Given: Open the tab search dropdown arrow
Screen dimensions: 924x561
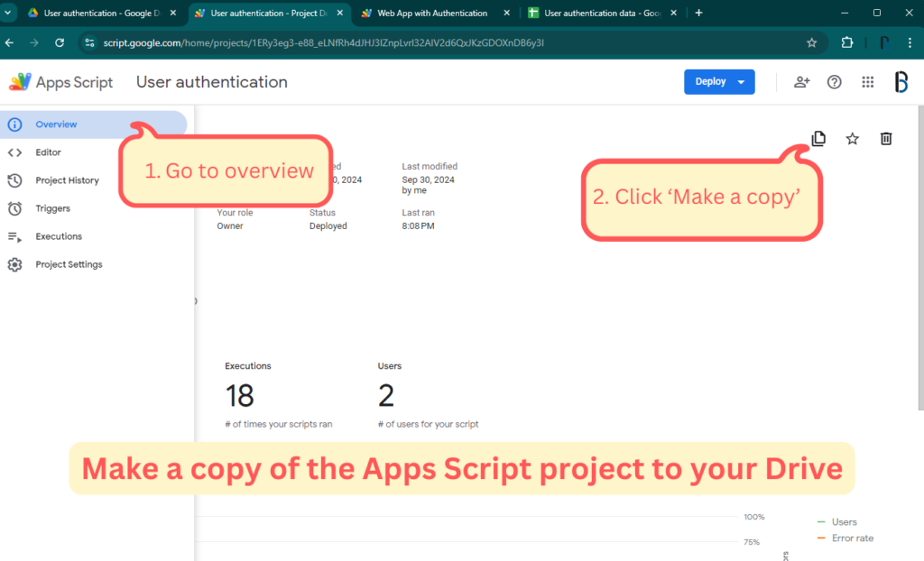Looking at the screenshot, I should pyautogui.click(x=7, y=13).
